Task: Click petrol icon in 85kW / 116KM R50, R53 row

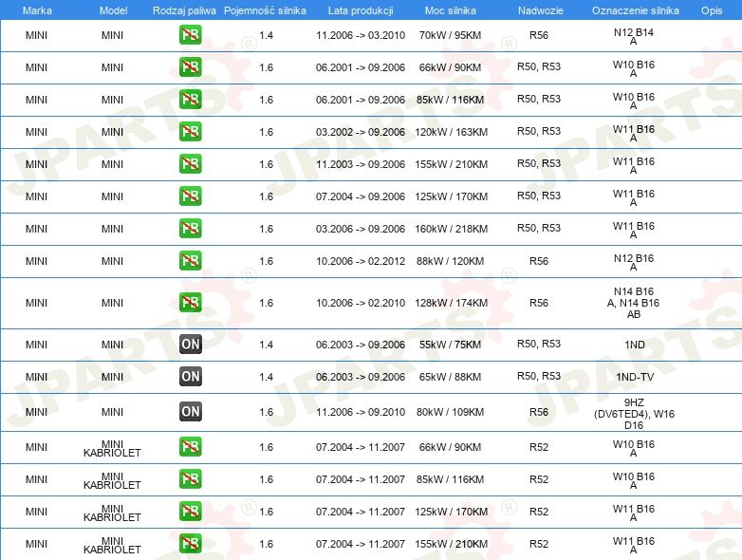Action: pyautogui.click(x=190, y=100)
